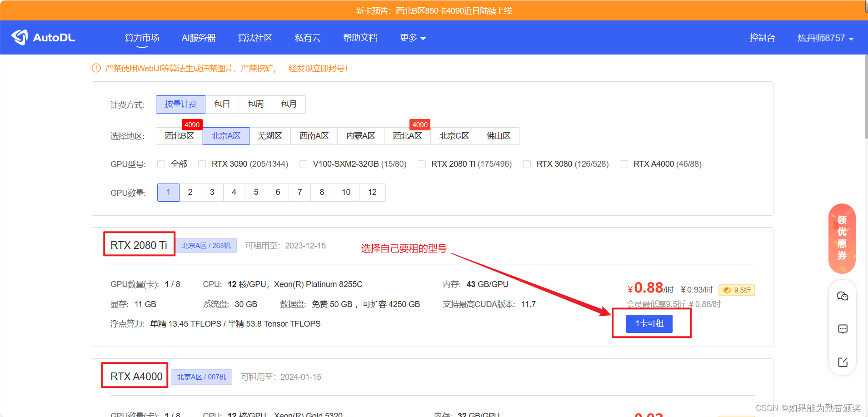Set GPU count to 1
The width and height of the screenshot is (868, 417).
pyautogui.click(x=168, y=192)
